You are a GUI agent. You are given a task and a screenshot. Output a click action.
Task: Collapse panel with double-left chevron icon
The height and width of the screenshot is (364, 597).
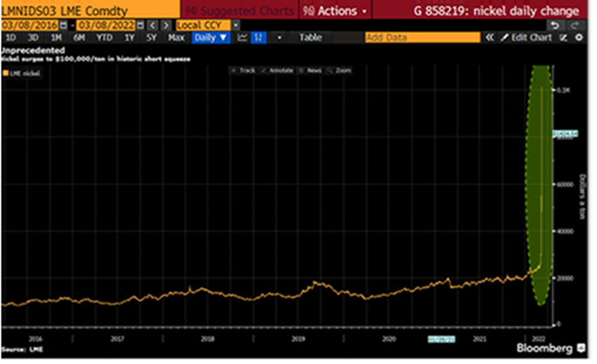[x=490, y=38]
